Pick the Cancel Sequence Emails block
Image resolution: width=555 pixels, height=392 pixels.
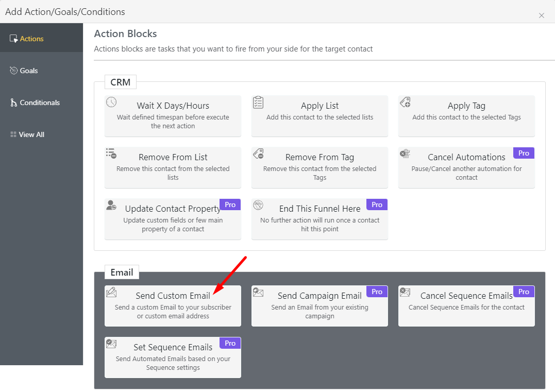tap(466, 306)
